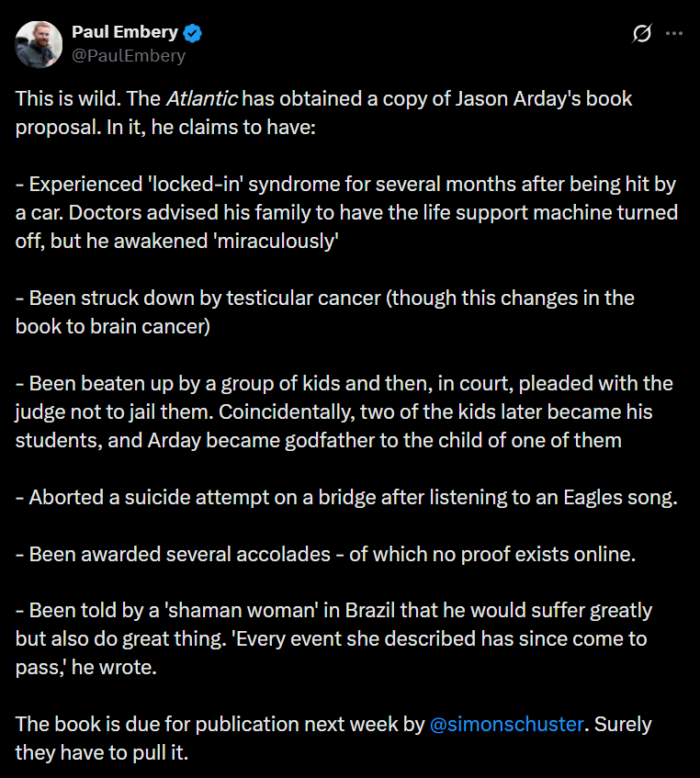Open the three-dot more options menu
The image size is (700, 778).
coord(673,33)
